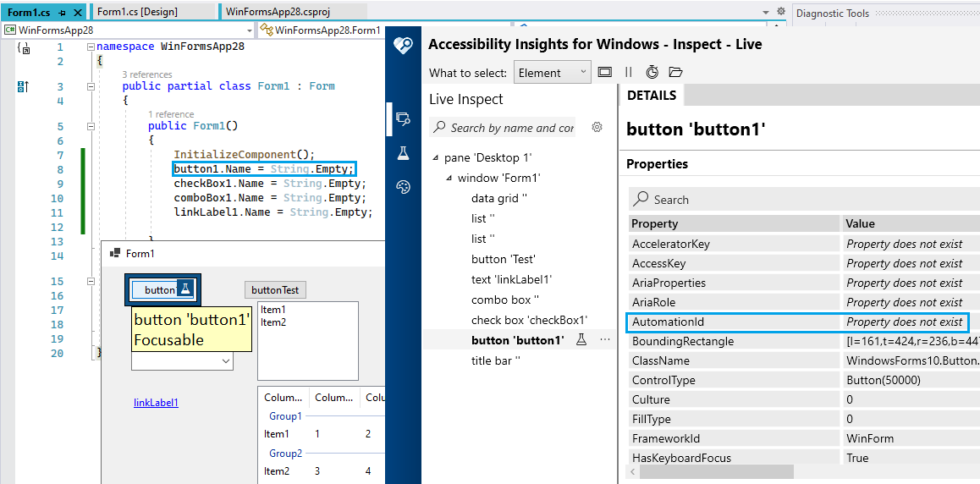
Task: Collapse Group2 in the Form1 list view
Action: 286,454
